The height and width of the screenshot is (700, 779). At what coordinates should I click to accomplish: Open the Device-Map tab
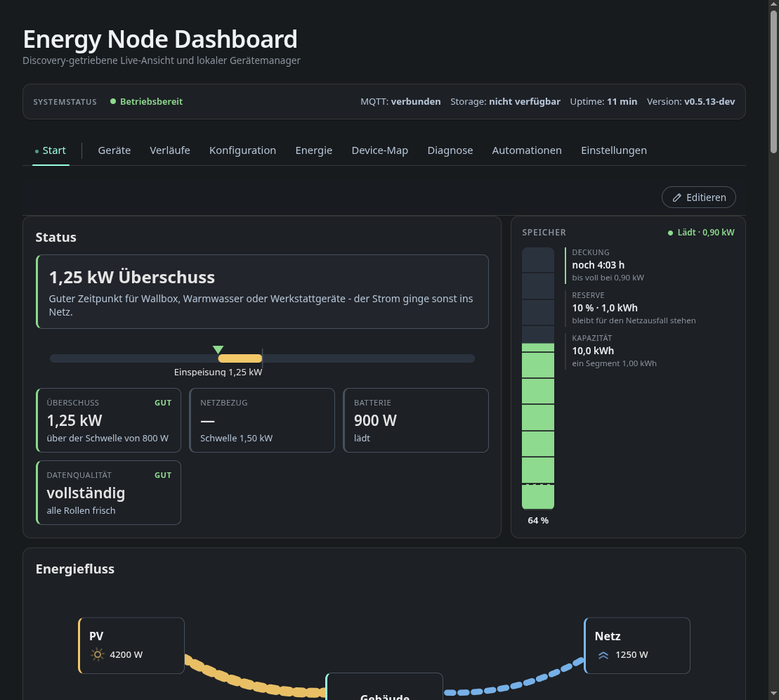(x=380, y=150)
